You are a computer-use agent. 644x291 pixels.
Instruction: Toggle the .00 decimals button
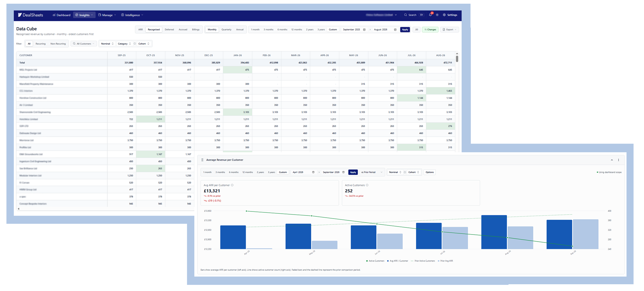416,30
